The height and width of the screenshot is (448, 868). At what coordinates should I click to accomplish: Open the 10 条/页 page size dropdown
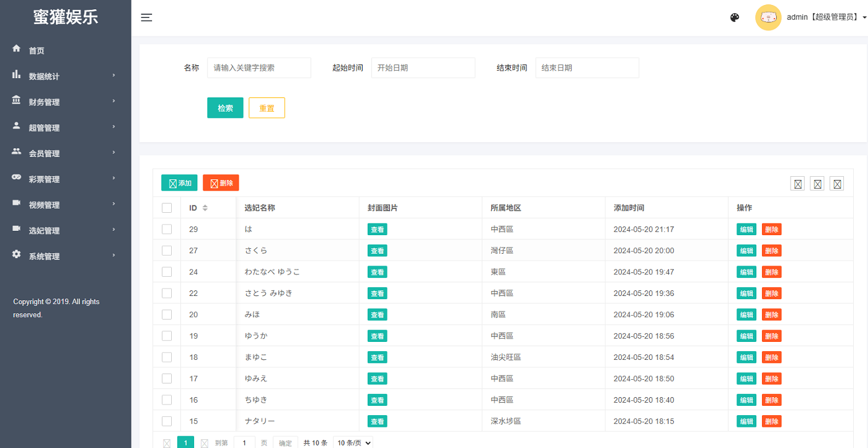[353, 442]
